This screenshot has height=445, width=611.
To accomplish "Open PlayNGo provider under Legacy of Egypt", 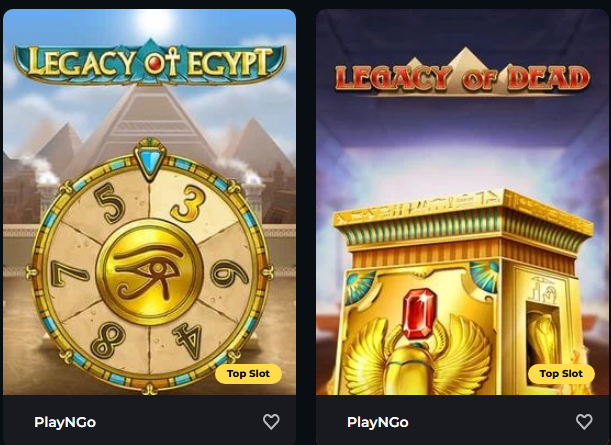I will tap(65, 422).
